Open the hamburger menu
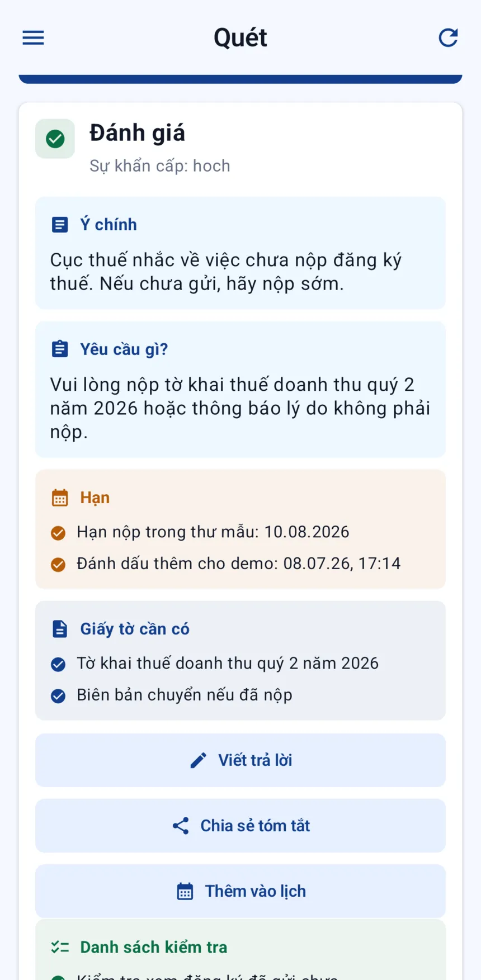Image resolution: width=481 pixels, height=980 pixels. [x=33, y=37]
